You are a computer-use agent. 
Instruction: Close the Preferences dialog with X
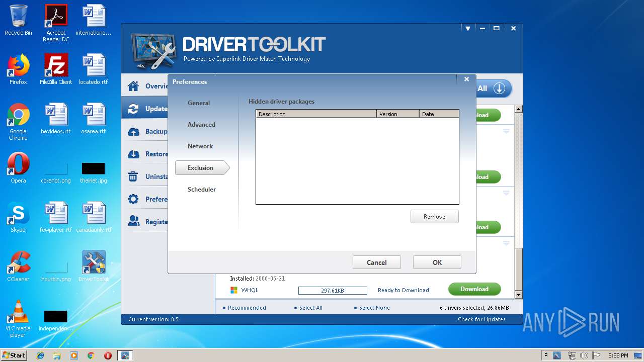pos(466,79)
